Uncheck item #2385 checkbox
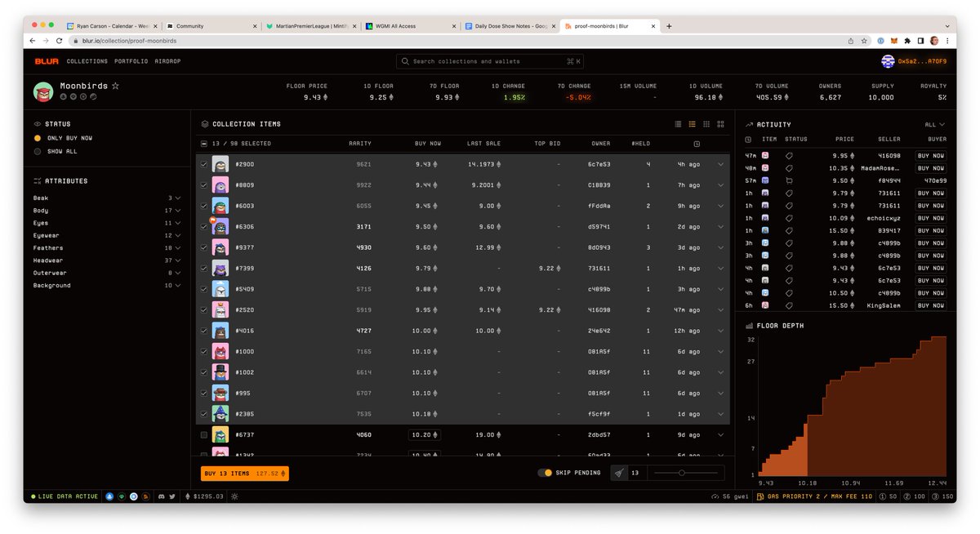 (204, 414)
